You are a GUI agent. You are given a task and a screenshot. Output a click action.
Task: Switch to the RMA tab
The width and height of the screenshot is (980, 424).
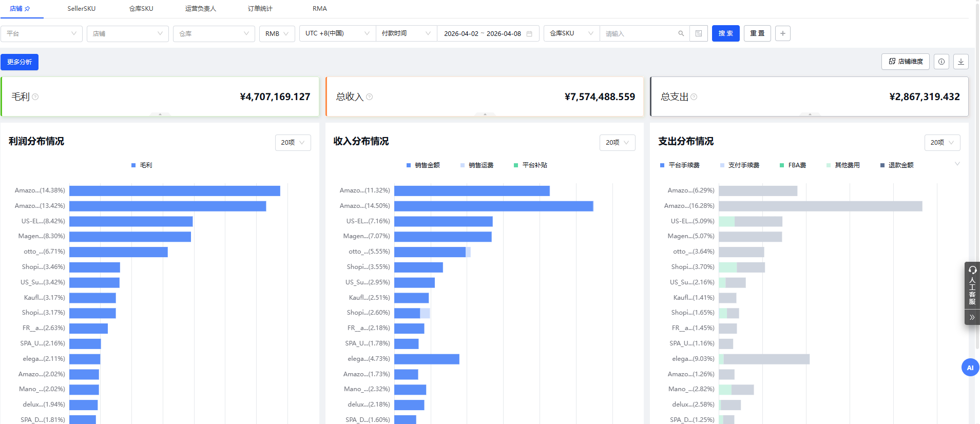320,9
